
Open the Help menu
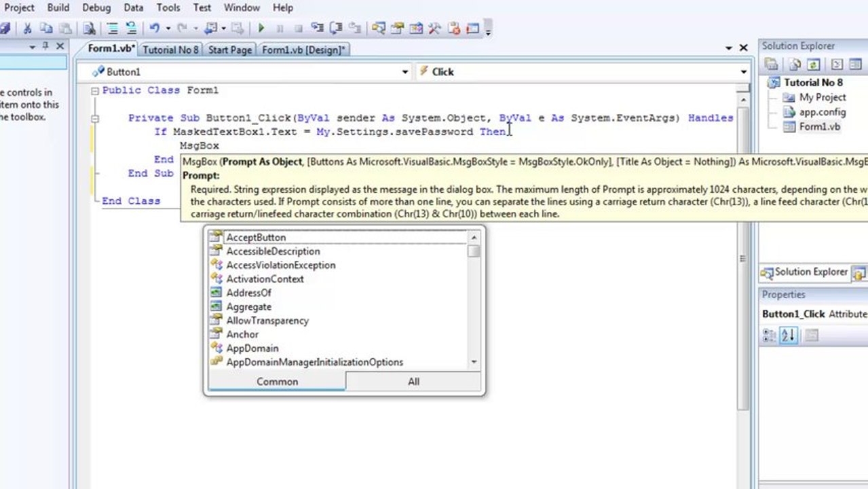[x=283, y=7]
